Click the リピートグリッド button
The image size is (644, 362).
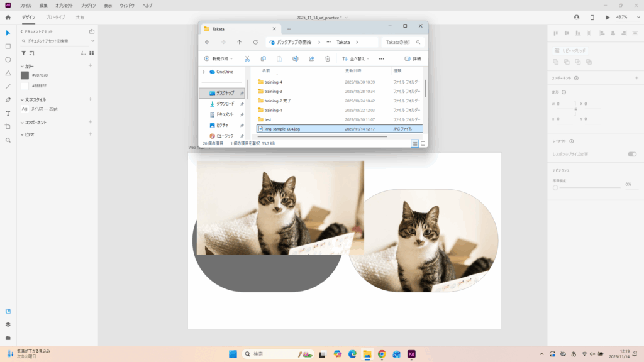coord(570,51)
